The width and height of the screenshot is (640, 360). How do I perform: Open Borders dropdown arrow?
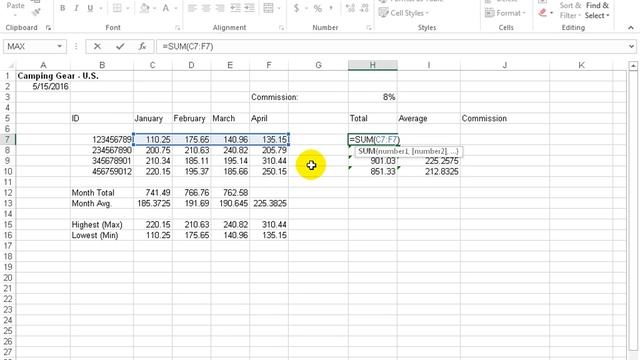(x=128, y=8)
